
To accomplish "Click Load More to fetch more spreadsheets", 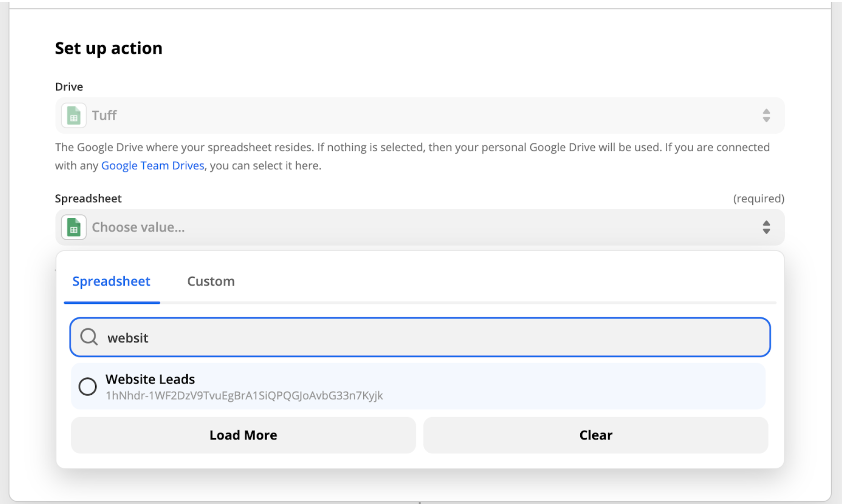I will [x=243, y=435].
